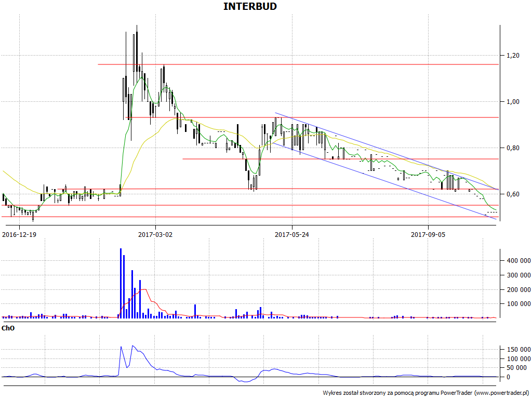Select the 2017-09-05 date label
The image size is (532, 399).
[x=428, y=234]
